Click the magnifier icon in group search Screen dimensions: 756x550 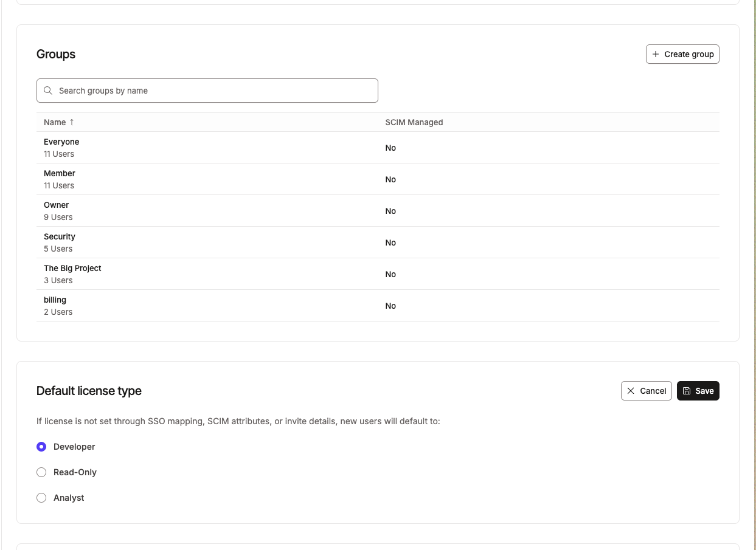click(48, 91)
